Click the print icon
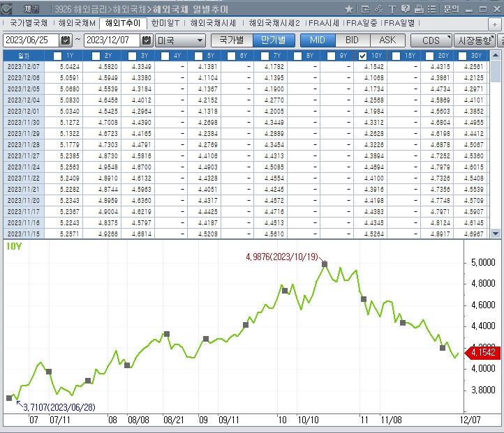The height and width of the screenshot is (433, 504). (x=418, y=9)
